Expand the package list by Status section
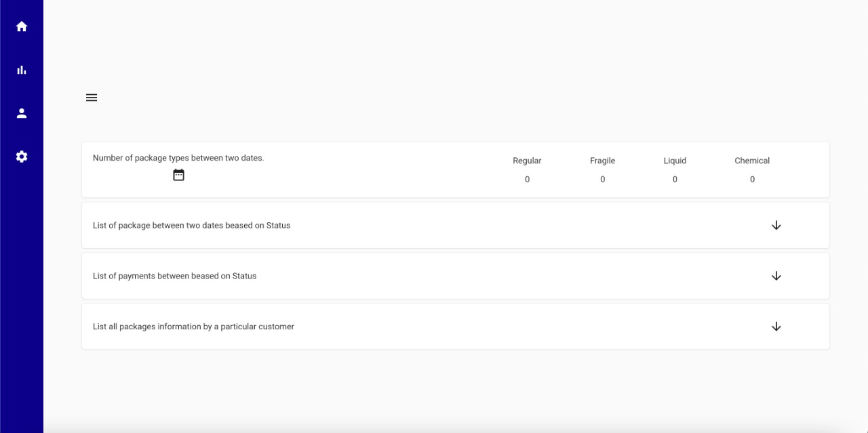Screen dimensions: 868x433 point(776,225)
